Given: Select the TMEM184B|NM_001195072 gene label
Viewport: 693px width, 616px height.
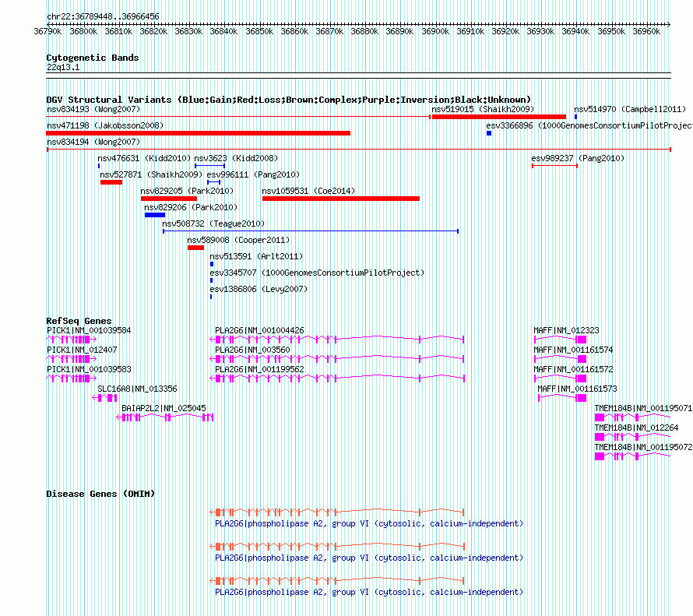Looking at the screenshot, I should point(643,447).
